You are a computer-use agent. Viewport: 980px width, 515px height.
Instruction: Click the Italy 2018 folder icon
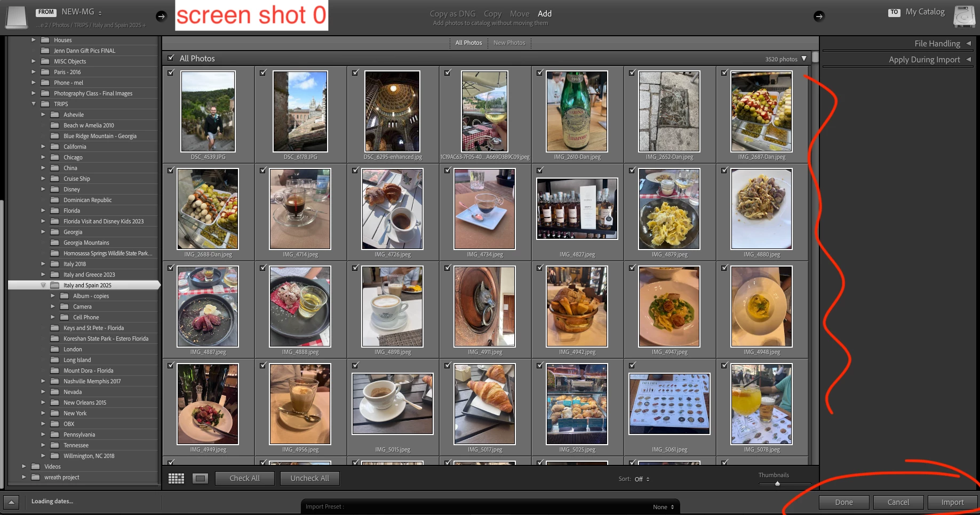pos(55,264)
